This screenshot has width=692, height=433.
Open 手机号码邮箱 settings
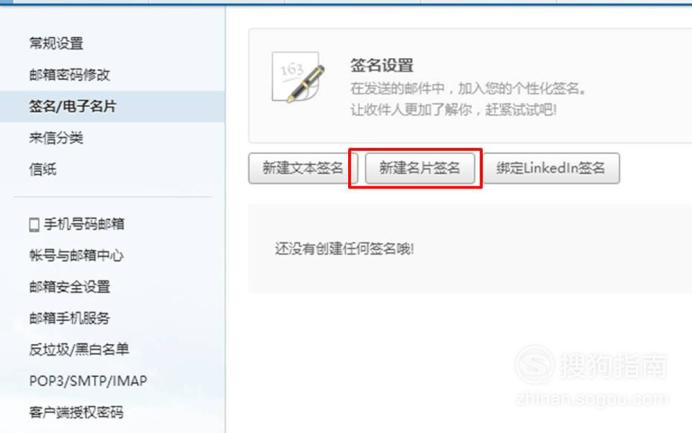(84, 224)
